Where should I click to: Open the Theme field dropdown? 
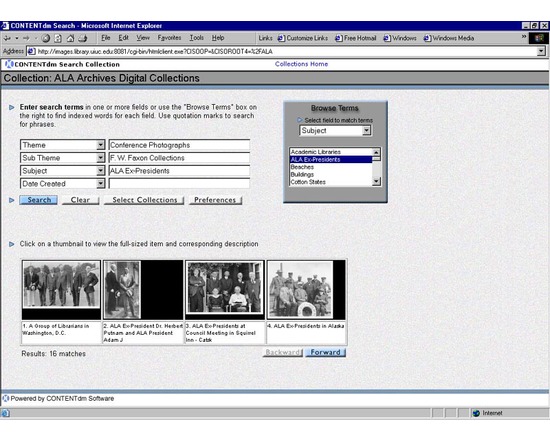point(101,145)
